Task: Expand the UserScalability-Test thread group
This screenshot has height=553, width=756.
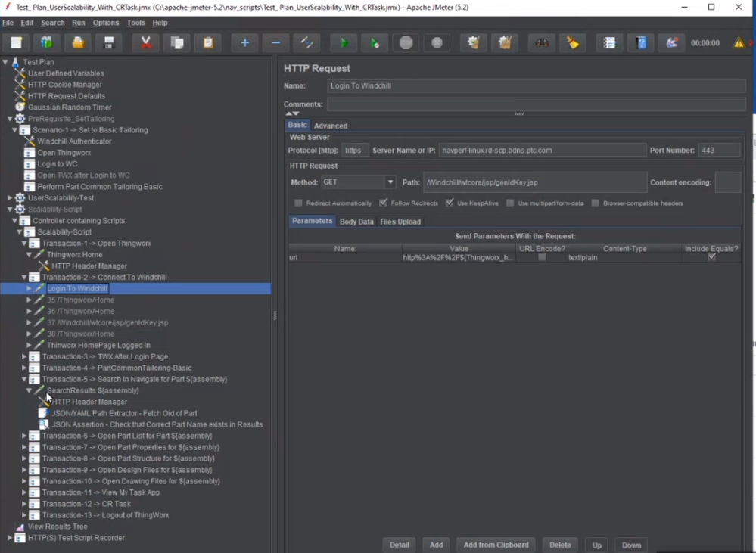Action: pyautogui.click(x=10, y=197)
